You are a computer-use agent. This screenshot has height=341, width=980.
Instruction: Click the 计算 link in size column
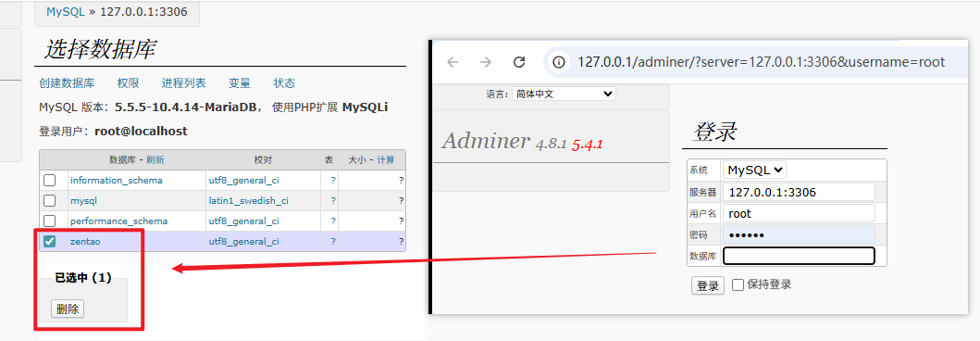[x=386, y=160]
